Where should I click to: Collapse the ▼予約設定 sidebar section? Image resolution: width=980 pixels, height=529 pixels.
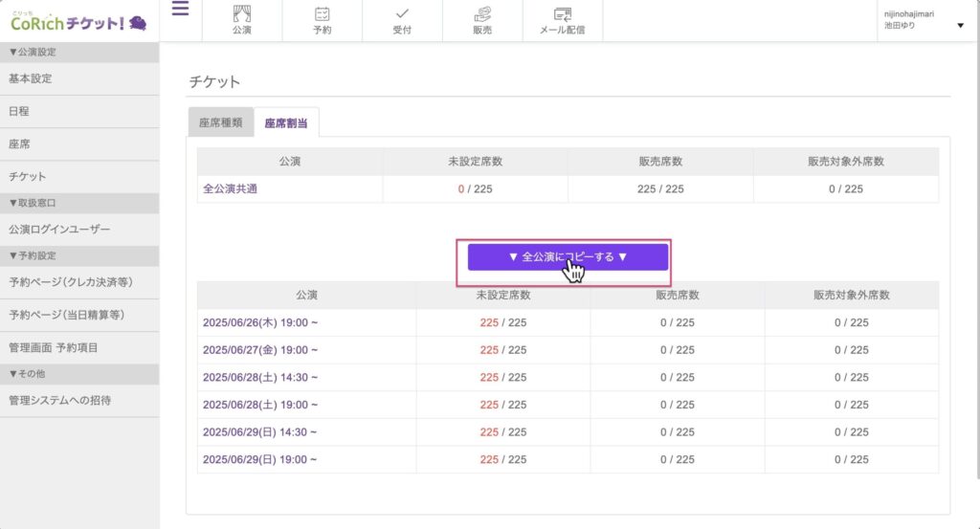(34, 255)
